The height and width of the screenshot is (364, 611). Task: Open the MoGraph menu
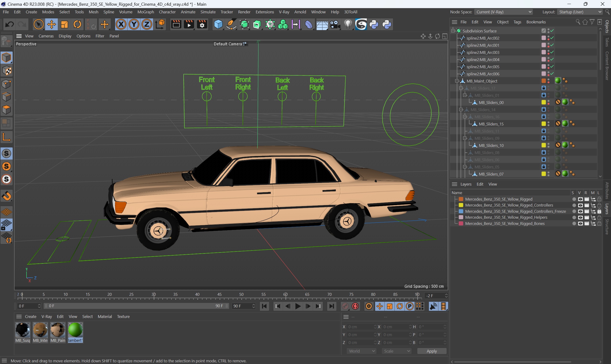[x=146, y=12]
